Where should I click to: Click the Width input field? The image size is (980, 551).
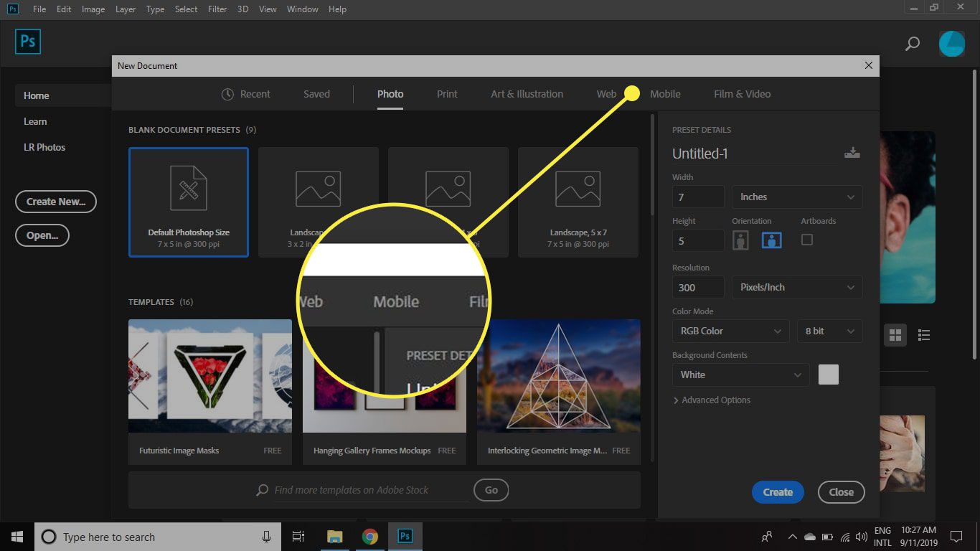coord(698,197)
